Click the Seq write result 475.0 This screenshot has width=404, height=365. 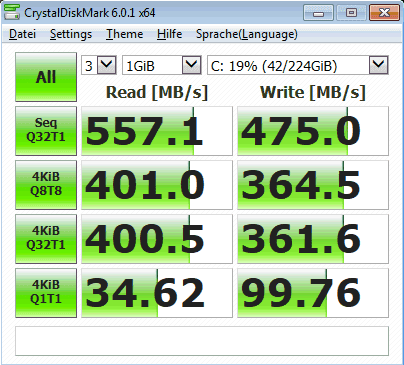click(313, 131)
